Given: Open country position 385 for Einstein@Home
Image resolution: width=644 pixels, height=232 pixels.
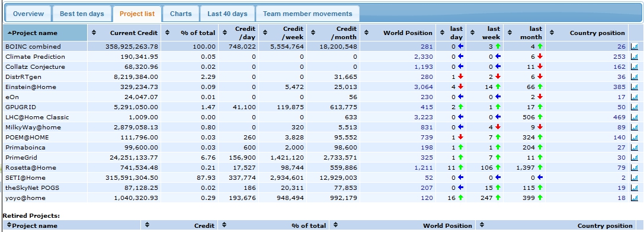Looking at the screenshot, I should click(620, 87).
